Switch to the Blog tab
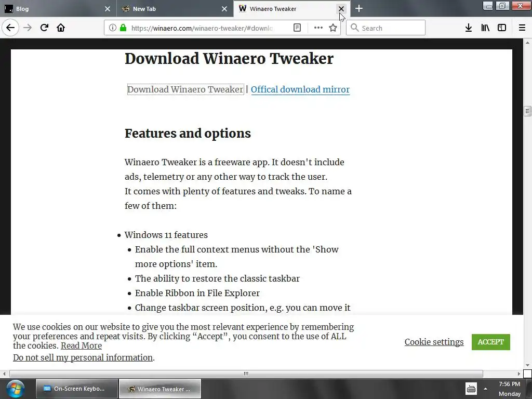Image resolution: width=532 pixels, height=399 pixels. tap(58, 9)
